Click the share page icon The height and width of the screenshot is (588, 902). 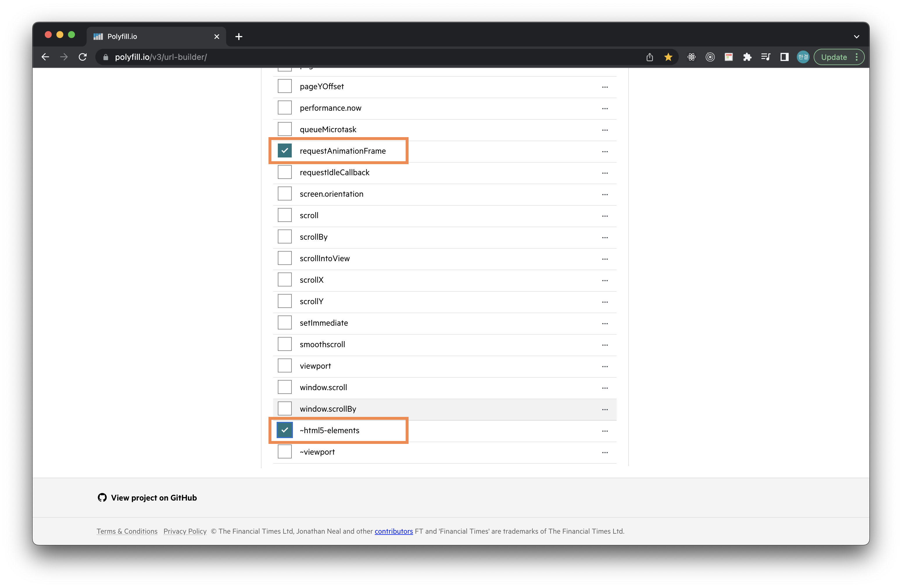click(649, 57)
